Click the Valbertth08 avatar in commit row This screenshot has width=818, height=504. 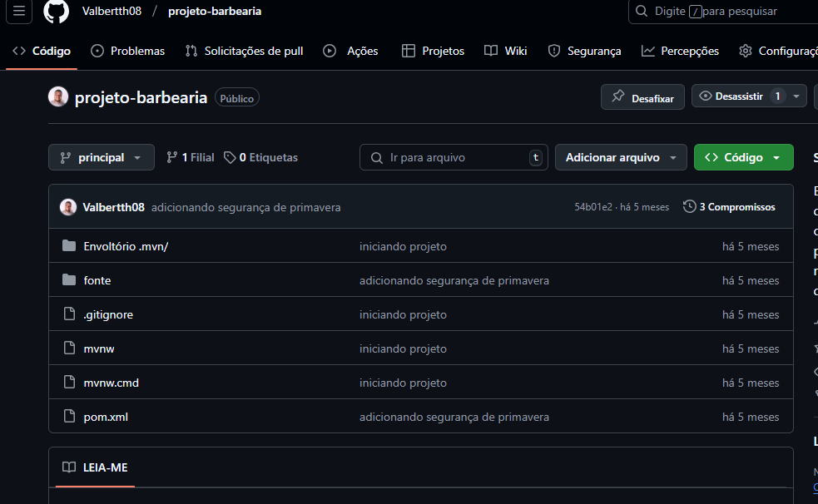point(68,207)
